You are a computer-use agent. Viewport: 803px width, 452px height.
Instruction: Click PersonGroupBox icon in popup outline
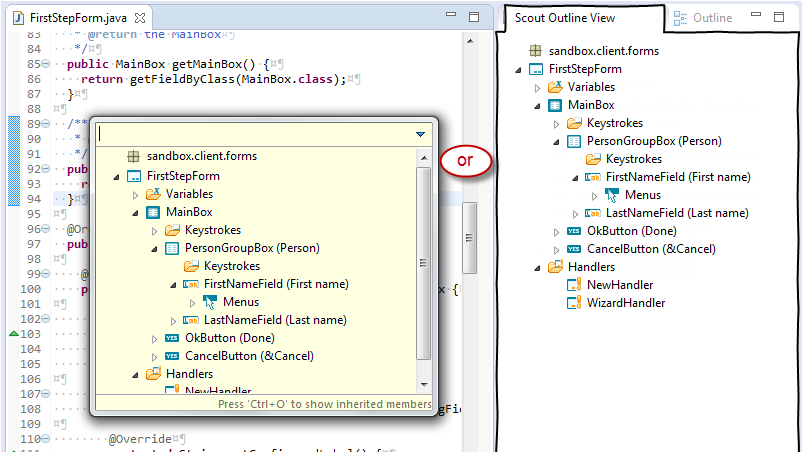(172, 248)
